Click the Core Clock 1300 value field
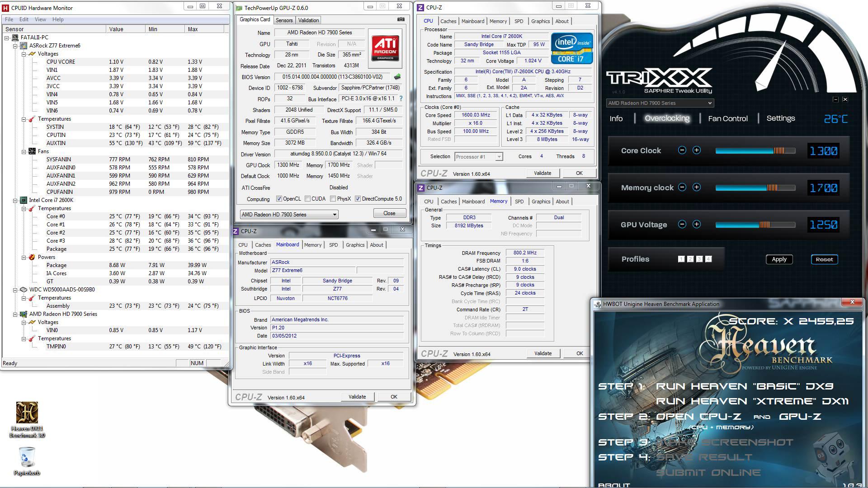 coord(823,151)
